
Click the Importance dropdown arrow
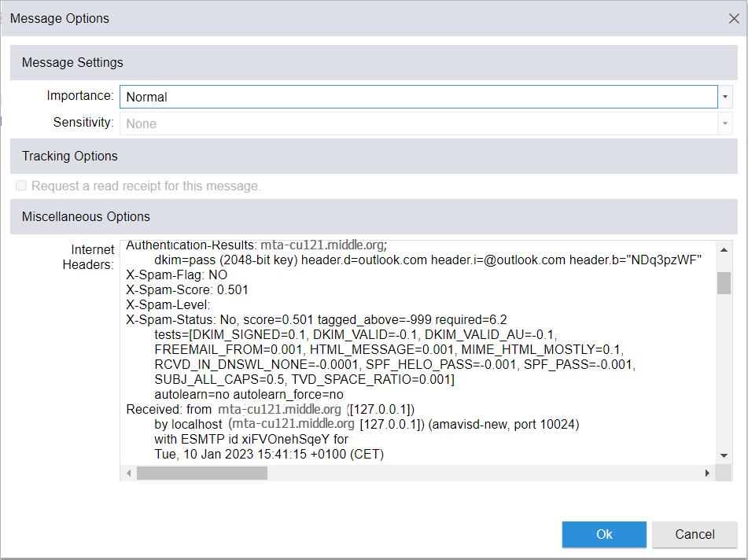(x=724, y=97)
